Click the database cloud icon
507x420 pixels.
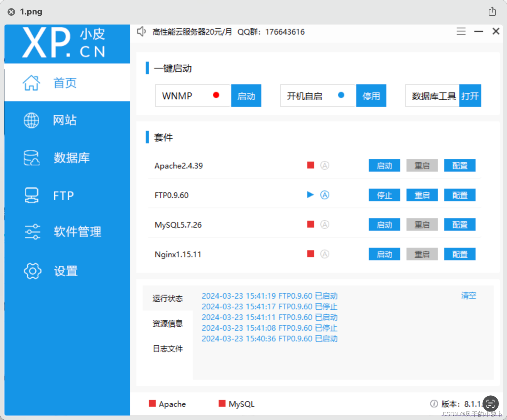[x=31, y=158]
